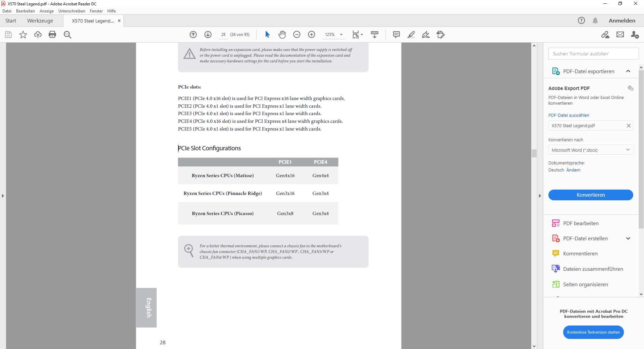
Task: Click the document scrollbar up arrow
Action: (x=534, y=45)
